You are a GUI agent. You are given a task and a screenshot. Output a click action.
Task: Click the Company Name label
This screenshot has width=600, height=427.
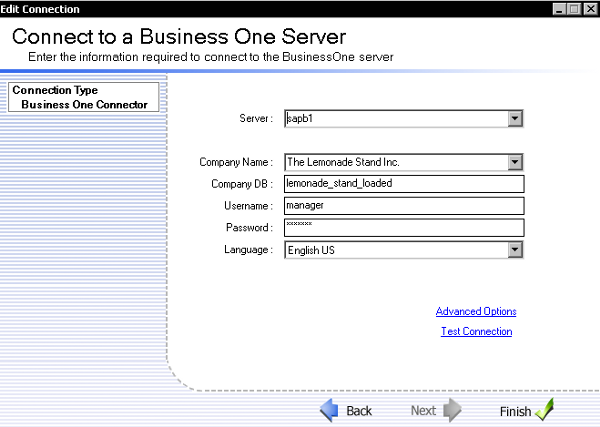click(x=236, y=162)
